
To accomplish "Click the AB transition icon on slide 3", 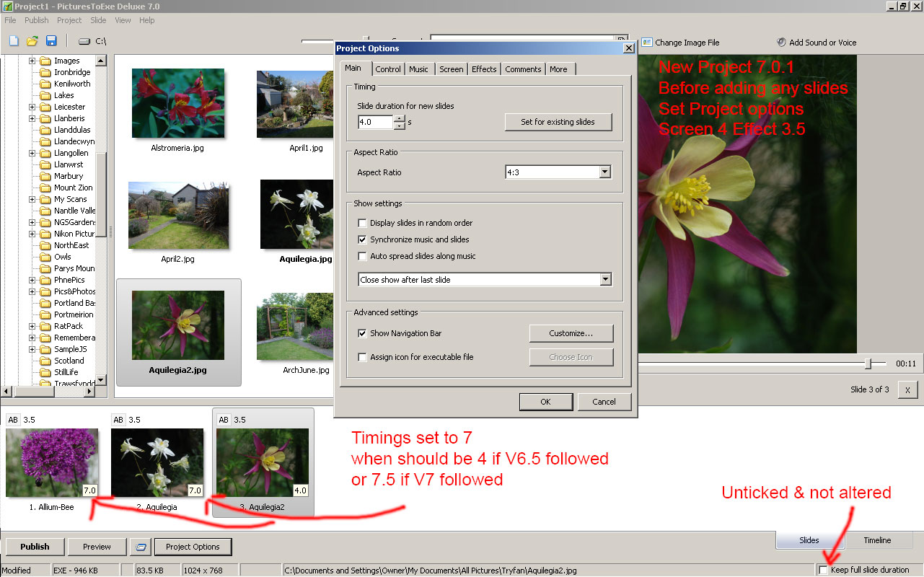I will coord(224,420).
